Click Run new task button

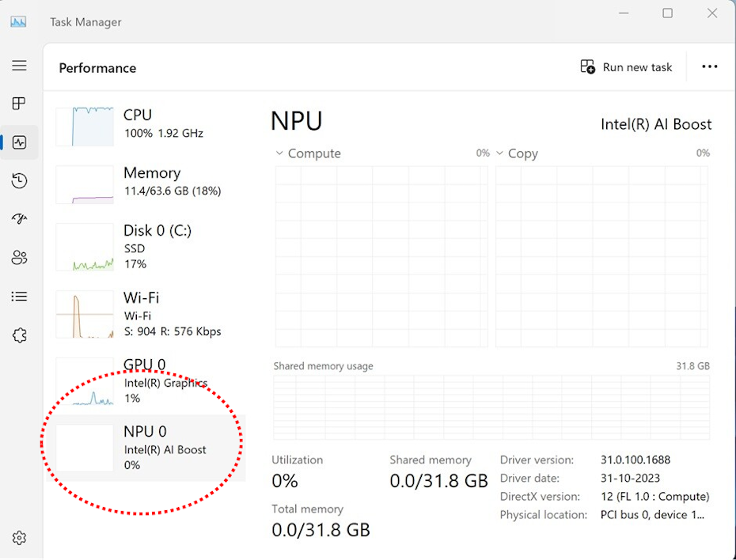[x=626, y=67]
